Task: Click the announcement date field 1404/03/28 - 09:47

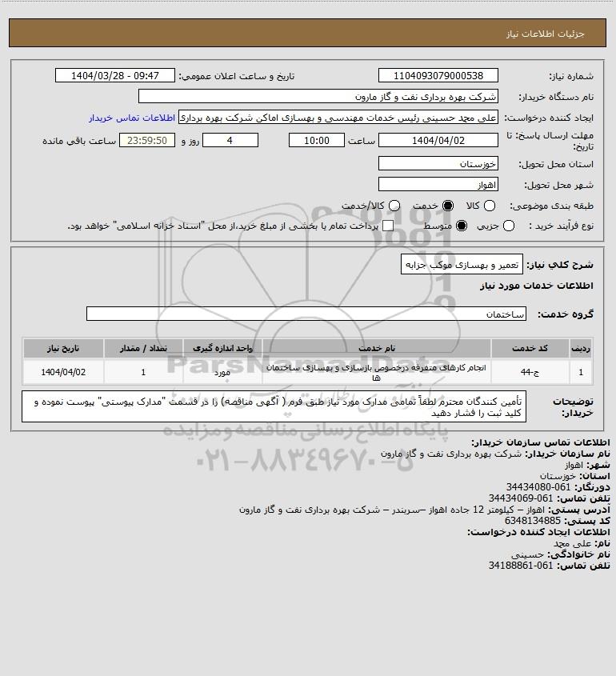Action: (x=115, y=75)
